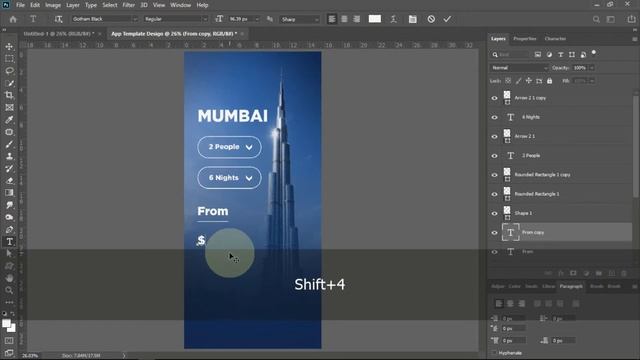This screenshot has height=360, width=640.
Task: Open the layer Fill dropdown arrow
Action: (591, 81)
